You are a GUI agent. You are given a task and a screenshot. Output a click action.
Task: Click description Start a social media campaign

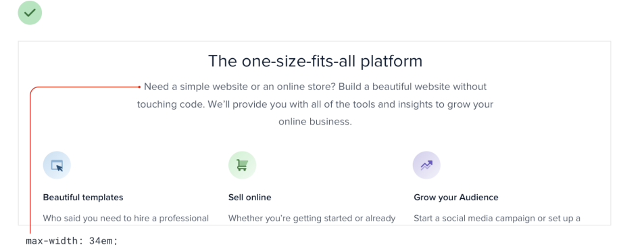(x=497, y=219)
